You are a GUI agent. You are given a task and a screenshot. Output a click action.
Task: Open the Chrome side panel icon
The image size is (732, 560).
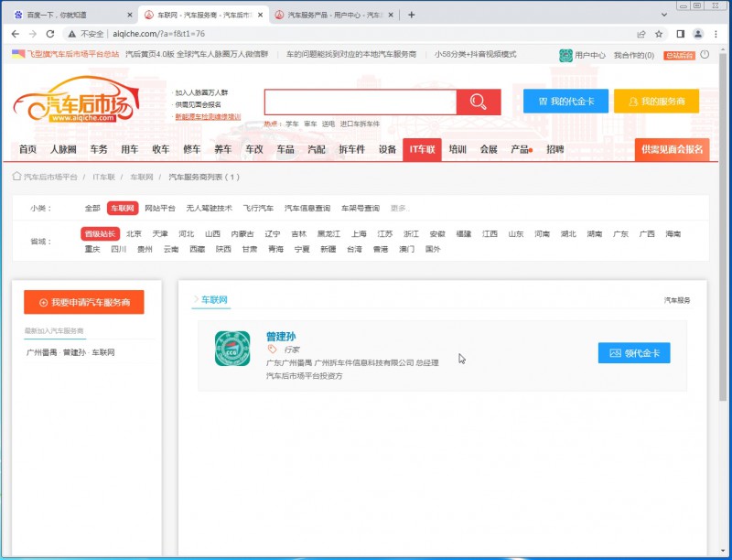click(680, 34)
